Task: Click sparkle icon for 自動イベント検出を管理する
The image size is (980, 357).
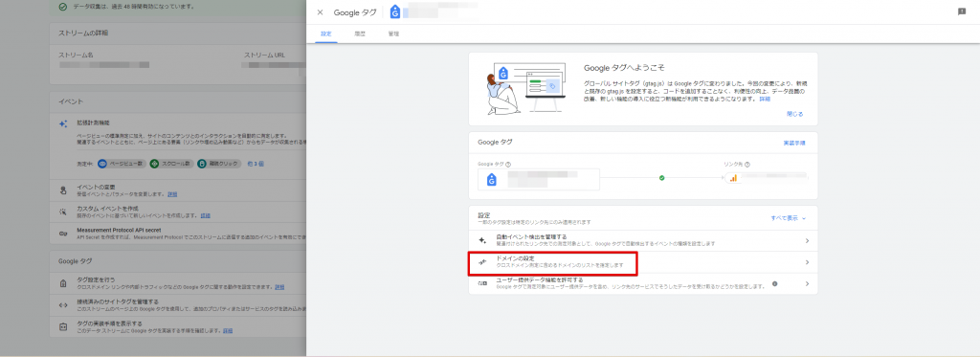Action: pos(482,240)
